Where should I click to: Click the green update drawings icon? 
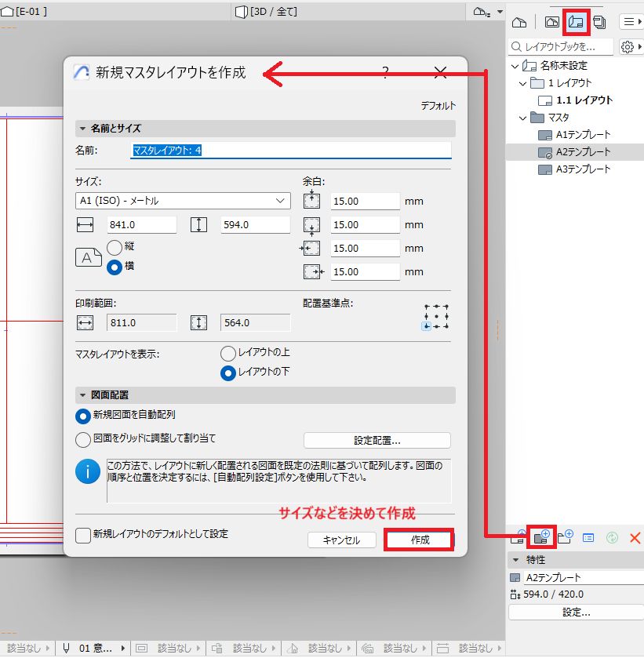[x=612, y=537]
